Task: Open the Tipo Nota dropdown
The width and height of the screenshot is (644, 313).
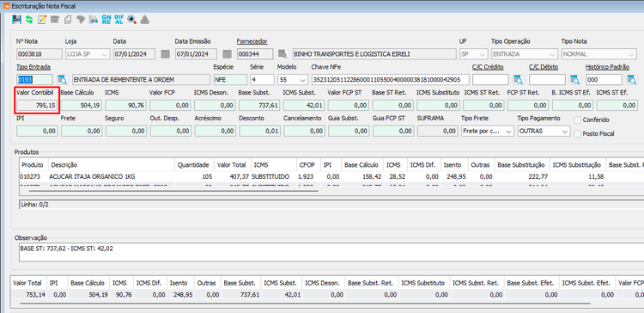Action: pos(598,54)
